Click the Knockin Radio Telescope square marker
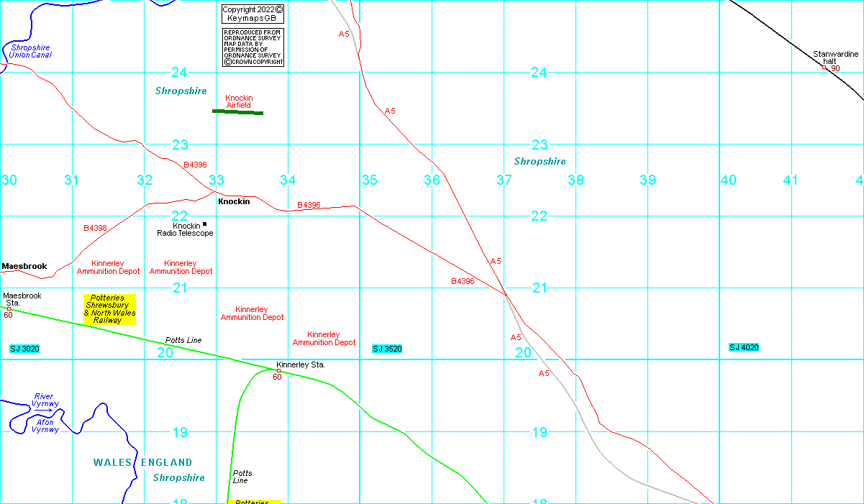The height and width of the screenshot is (504, 864). click(204, 224)
